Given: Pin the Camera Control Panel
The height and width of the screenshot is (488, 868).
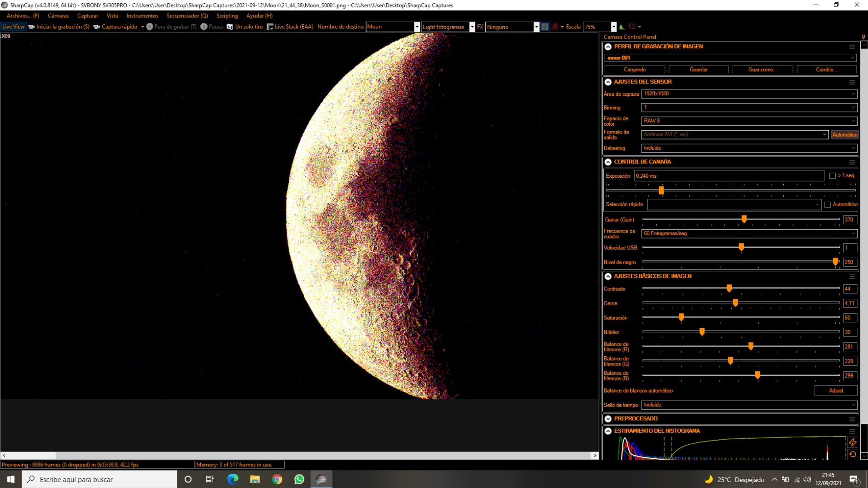Looking at the screenshot, I should click(863, 37).
